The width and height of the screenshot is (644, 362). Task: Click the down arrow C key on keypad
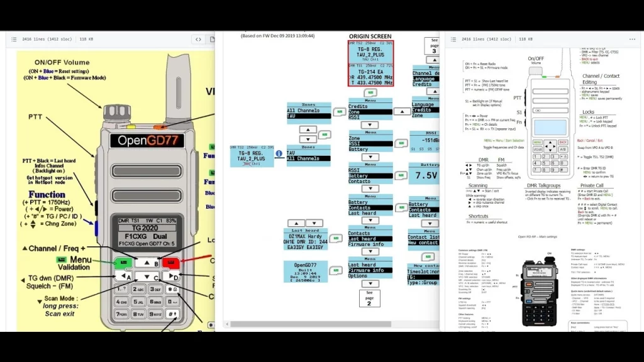click(x=147, y=277)
